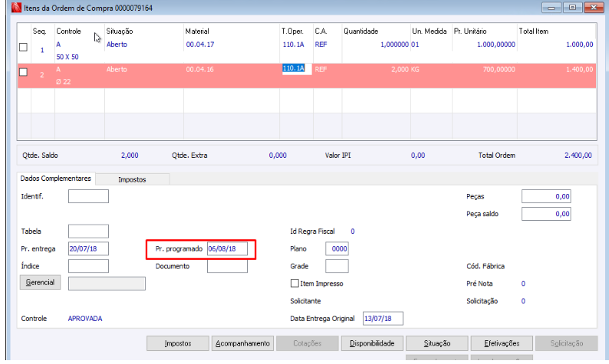Focus the Grade input field
Viewport: 609px width, 364px height.
(337, 266)
